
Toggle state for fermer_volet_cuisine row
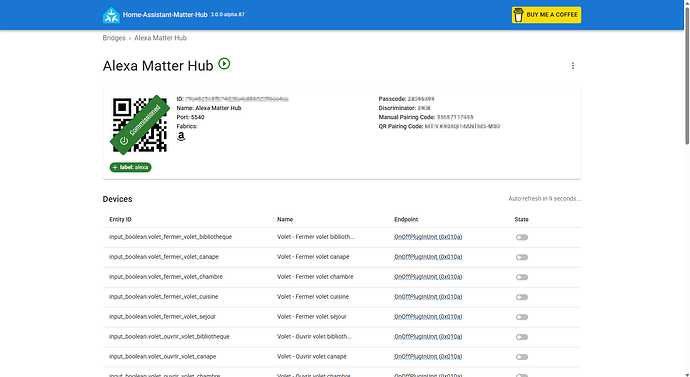[x=522, y=297]
